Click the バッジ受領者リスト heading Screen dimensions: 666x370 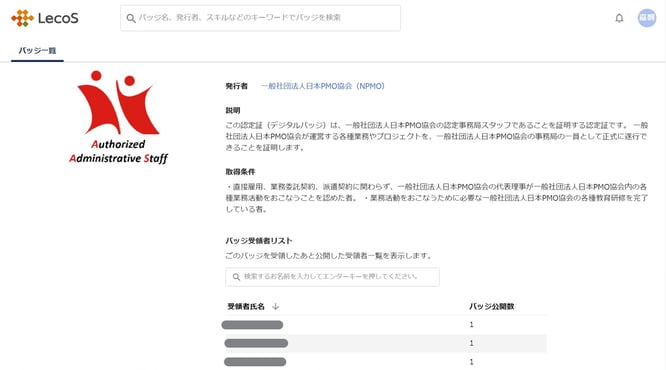(259, 240)
